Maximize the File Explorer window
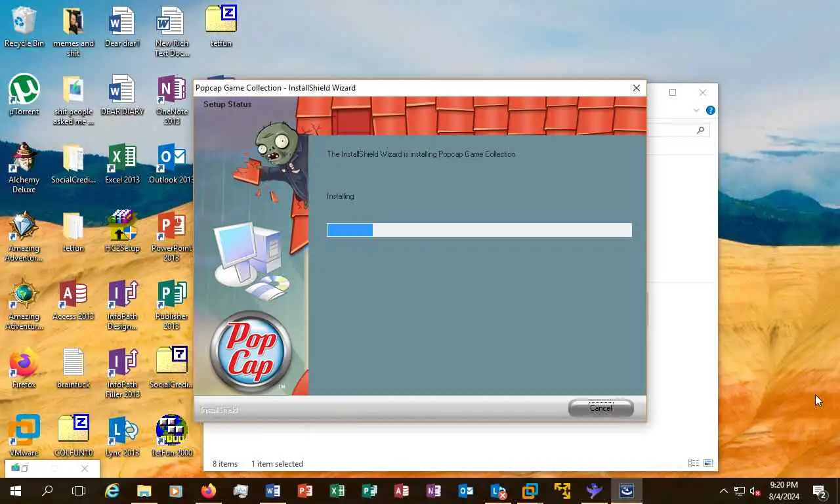This screenshot has height=504, width=840. pos(672,93)
